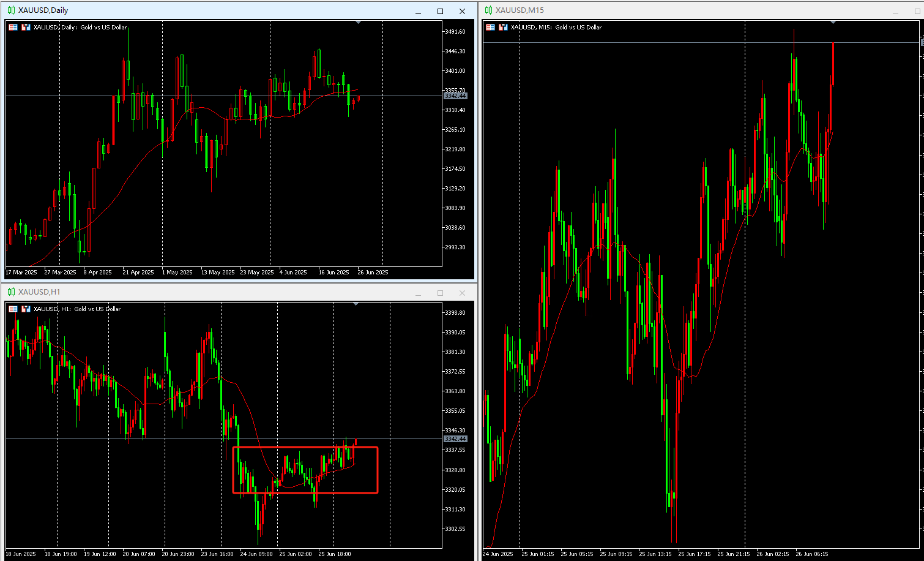Click 3491.60 on the Daily price scale
The width and height of the screenshot is (924, 561).
tap(455, 32)
